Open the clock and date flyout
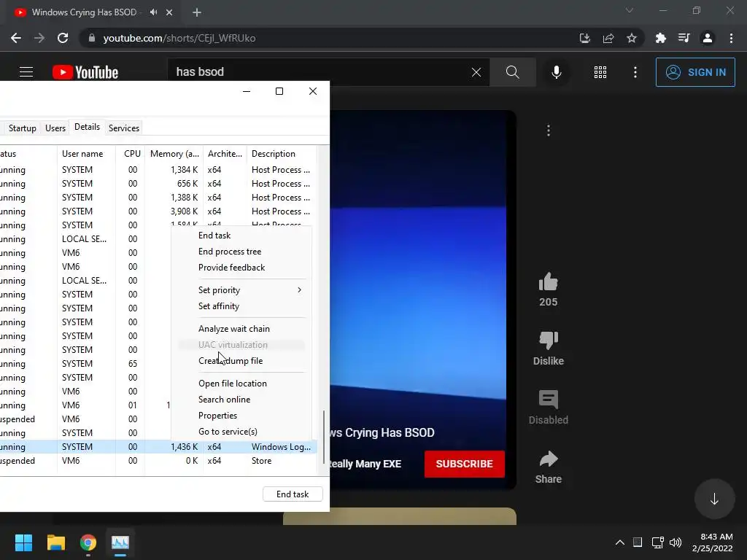This screenshot has height=560, width=747. tap(713, 542)
